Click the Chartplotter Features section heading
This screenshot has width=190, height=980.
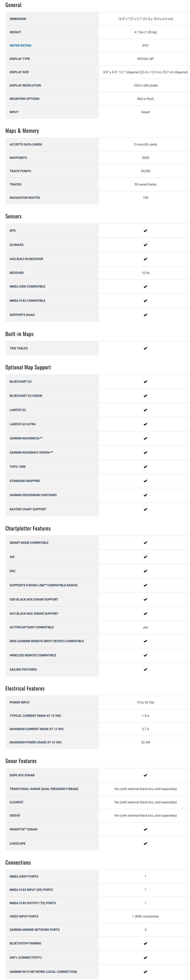point(28,528)
